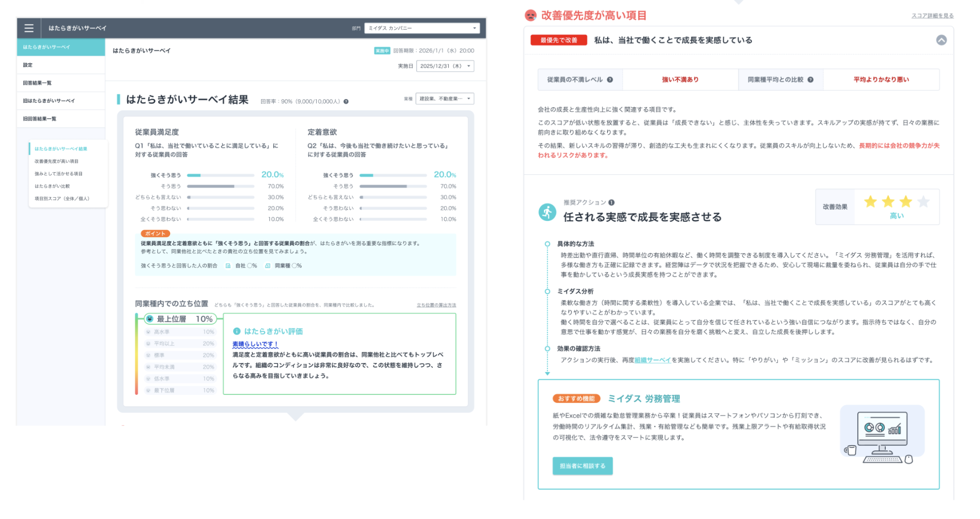Click the running person recommended action icon
980x519 pixels.
(x=547, y=212)
